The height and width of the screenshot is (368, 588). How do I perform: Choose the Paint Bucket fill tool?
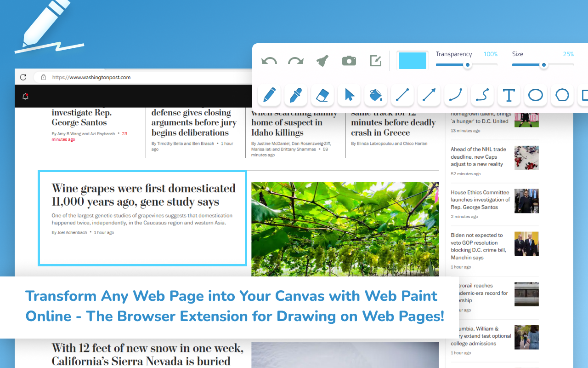(x=376, y=95)
